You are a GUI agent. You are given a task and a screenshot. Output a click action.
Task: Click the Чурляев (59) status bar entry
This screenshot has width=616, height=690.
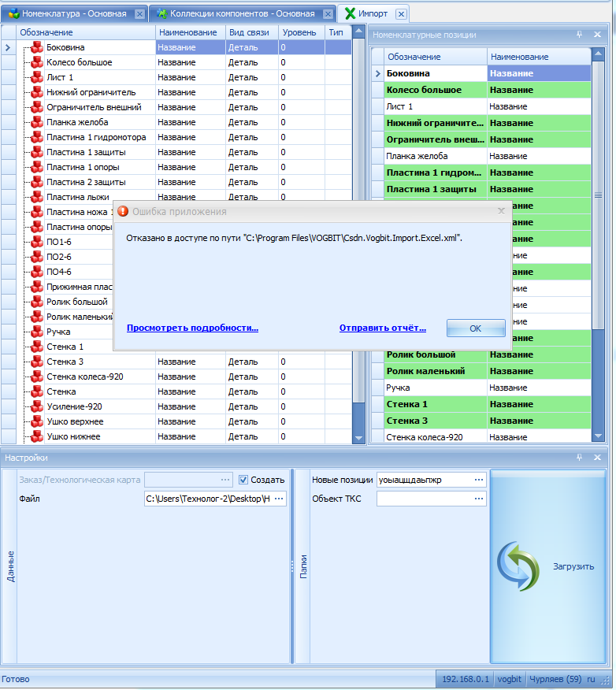(555, 679)
